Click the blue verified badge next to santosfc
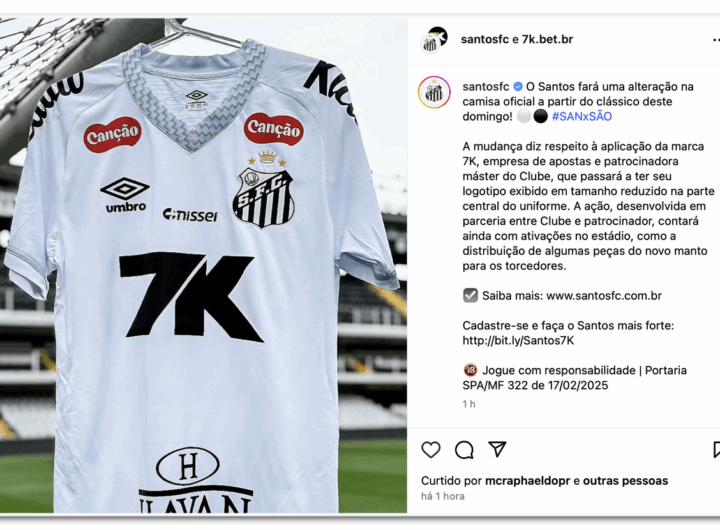 pos(518,86)
